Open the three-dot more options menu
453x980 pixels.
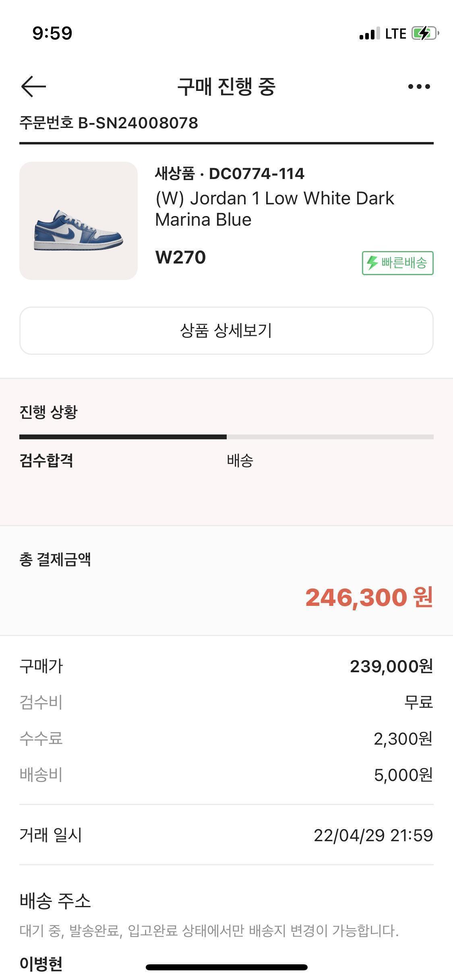(419, 86)
